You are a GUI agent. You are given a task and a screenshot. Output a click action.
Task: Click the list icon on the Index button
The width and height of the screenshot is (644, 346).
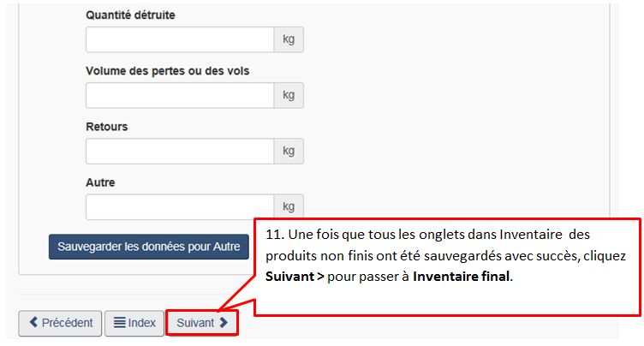(x=120, y=323)
